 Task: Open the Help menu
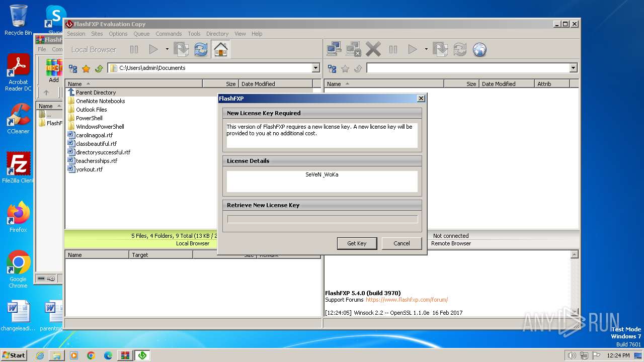pos(257,34)
